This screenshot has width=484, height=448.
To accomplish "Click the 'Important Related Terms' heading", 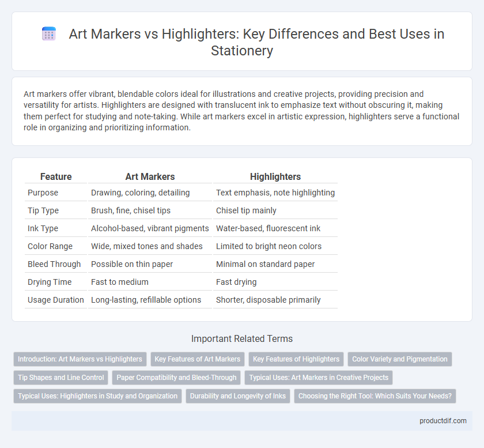I will 242,339.
